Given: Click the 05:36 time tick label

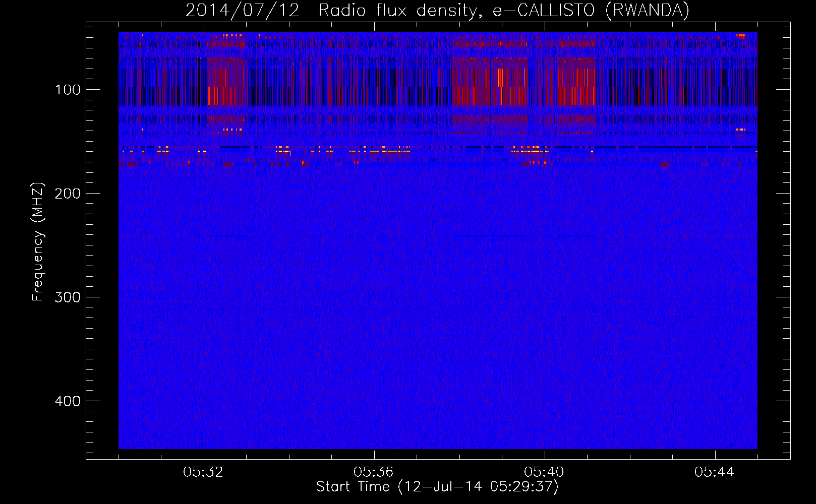Looking at the screenshot, I should (x=374, y=472).
